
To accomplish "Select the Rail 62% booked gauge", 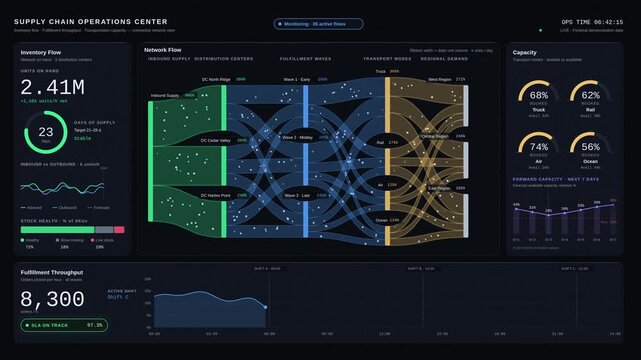I will [x=590, y=98].
